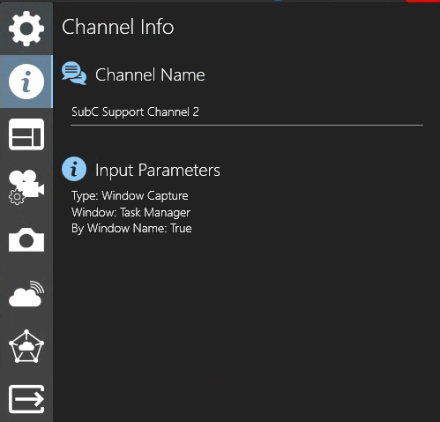Open the cloud streaming icon

(x=26, y=294)
